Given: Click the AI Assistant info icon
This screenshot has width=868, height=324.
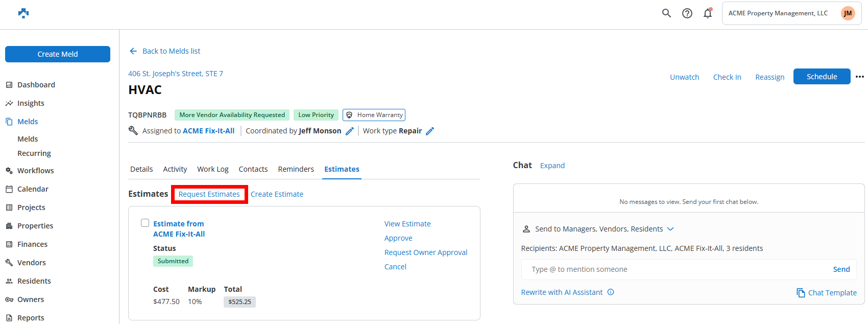Looking at the screenshot, I should coord(611,292).
